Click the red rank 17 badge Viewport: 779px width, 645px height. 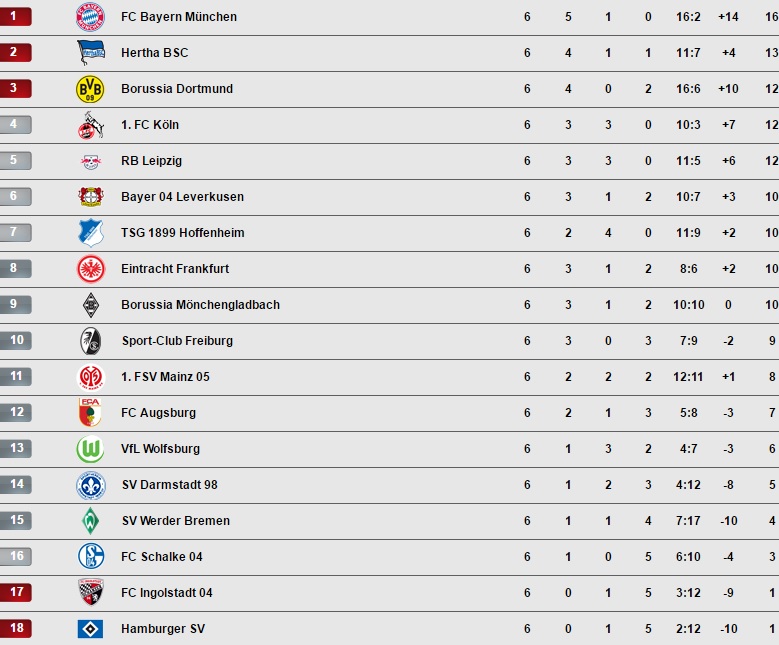16,592
